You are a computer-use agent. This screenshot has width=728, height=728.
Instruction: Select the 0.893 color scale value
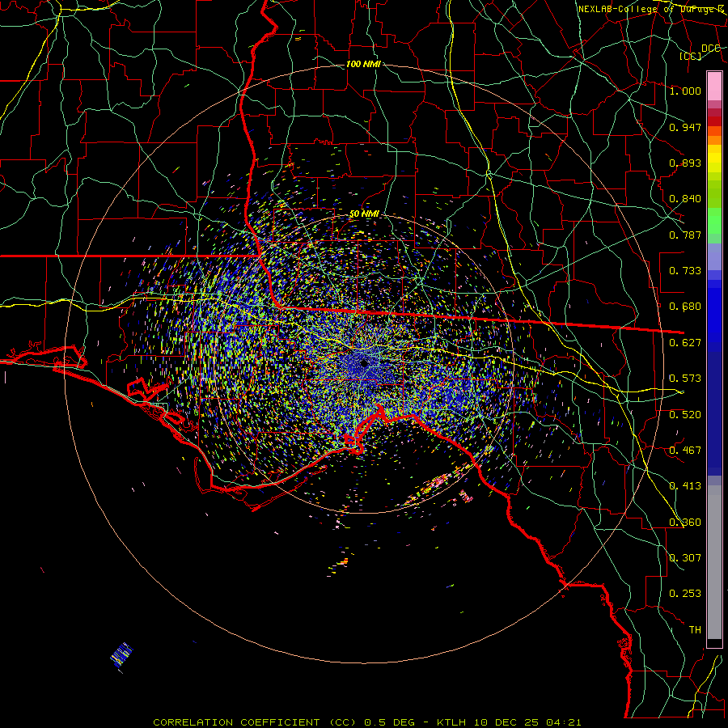685,163
